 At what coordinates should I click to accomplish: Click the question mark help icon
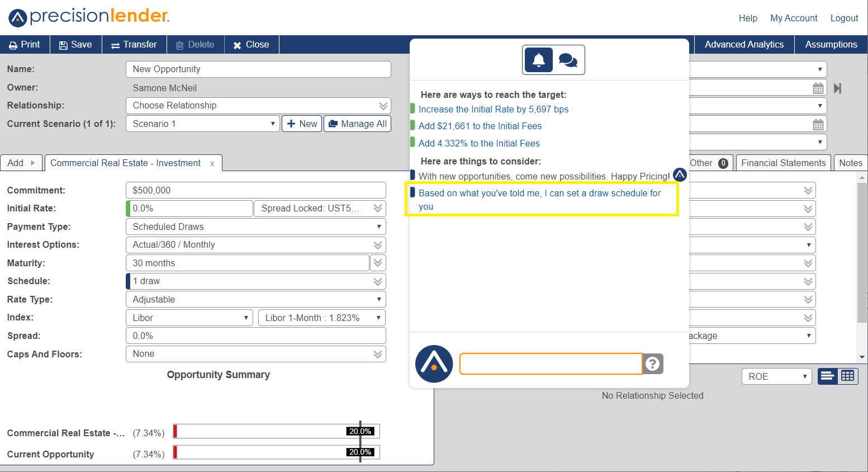(x=653, y=364)
